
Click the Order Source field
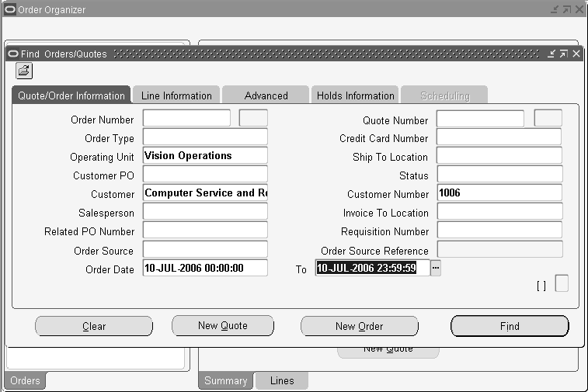[205, 249]
